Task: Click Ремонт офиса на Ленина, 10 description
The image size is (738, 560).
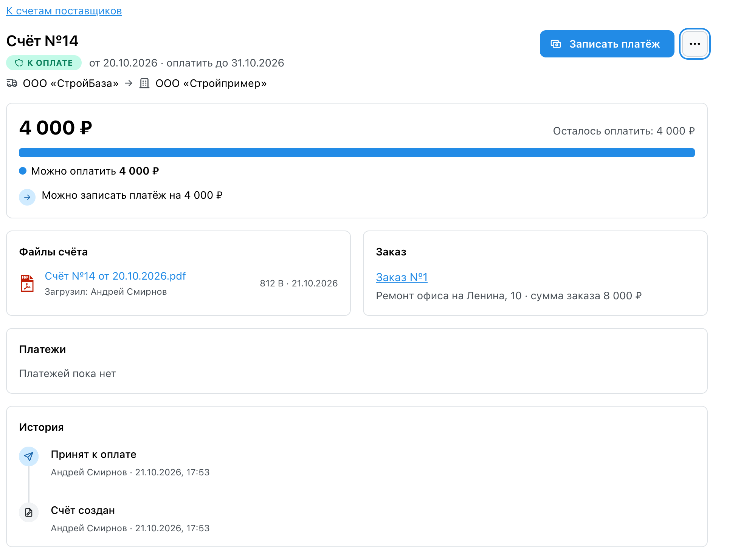Action: [509, 296]
